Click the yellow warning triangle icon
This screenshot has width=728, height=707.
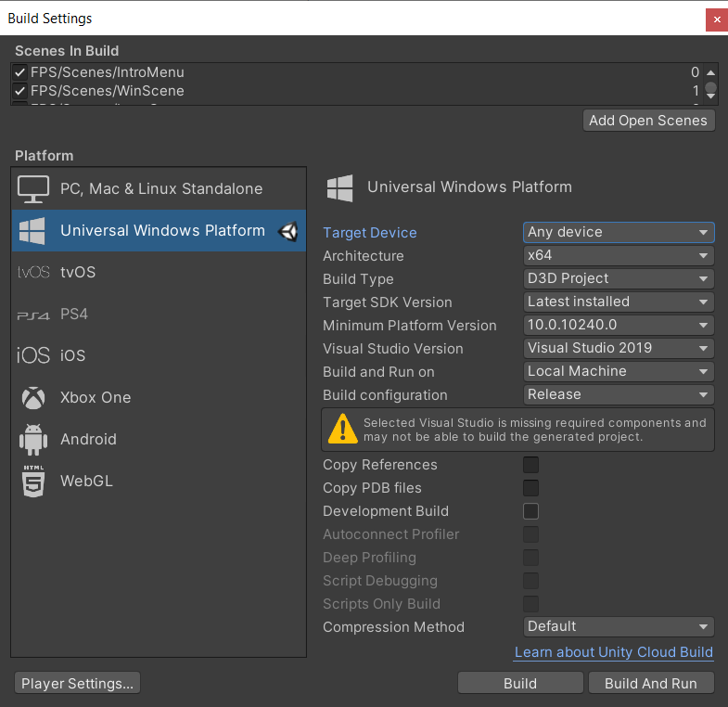[342, 429]
